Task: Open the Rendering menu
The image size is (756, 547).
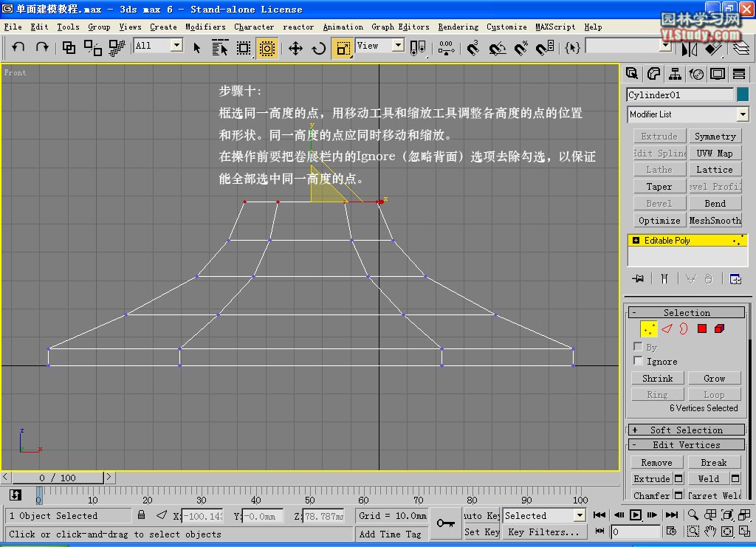Action: 458,27
